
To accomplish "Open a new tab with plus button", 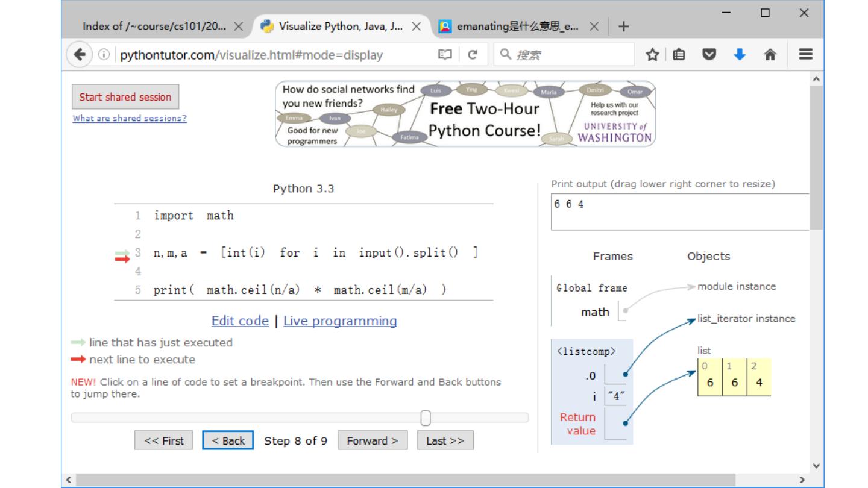I will [624, 27].
